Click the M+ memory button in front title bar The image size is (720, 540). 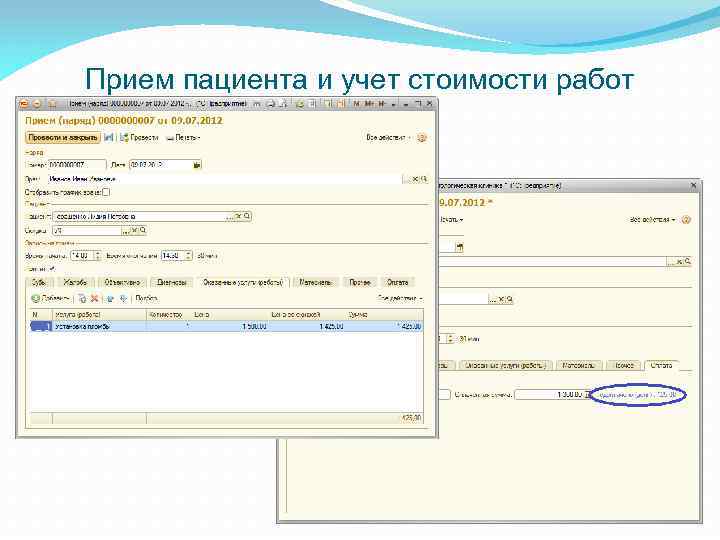[x=369, y=104]
